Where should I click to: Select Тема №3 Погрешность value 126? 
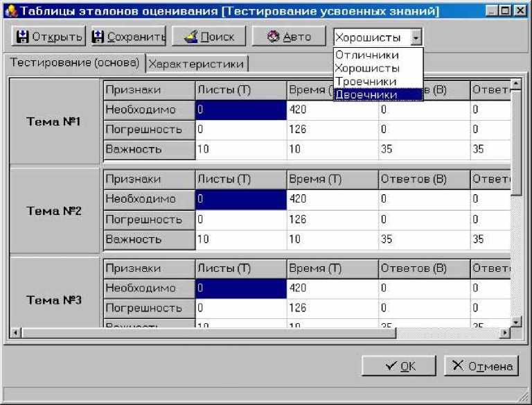pos(332,308)
